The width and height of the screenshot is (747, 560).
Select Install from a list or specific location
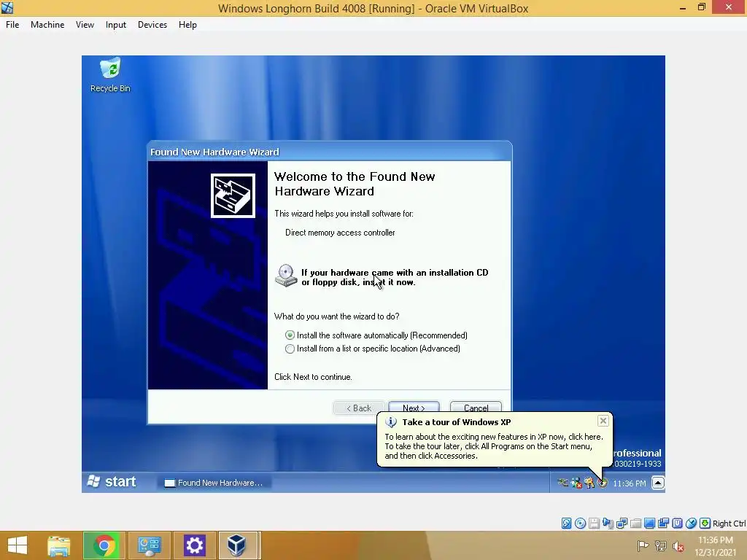point(373,349)
